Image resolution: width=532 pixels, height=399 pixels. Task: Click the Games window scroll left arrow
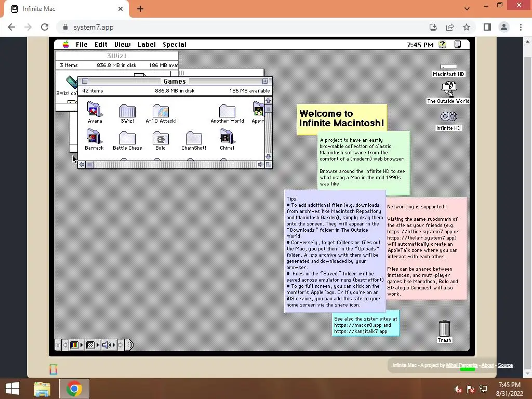(82, 165)
